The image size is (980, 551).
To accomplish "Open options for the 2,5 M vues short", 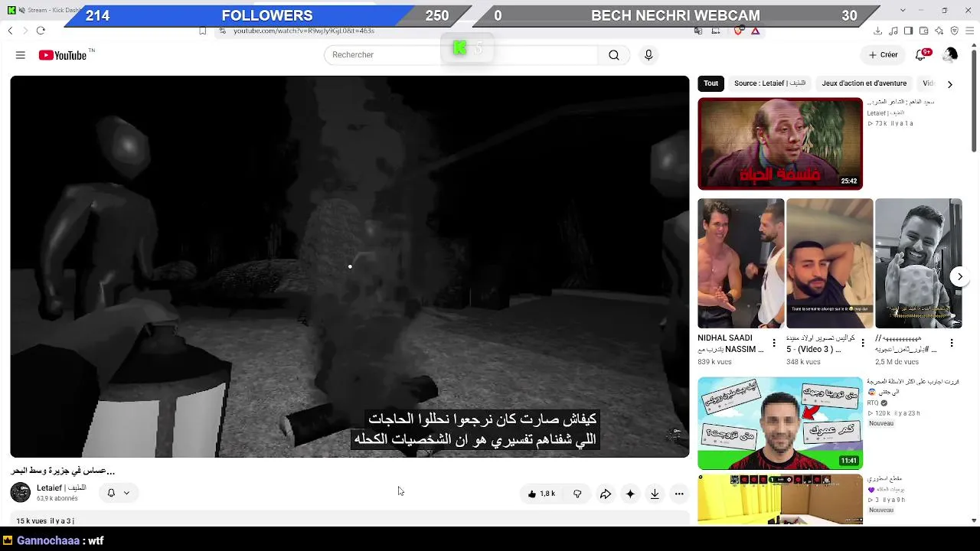I will tap(952, 343).
